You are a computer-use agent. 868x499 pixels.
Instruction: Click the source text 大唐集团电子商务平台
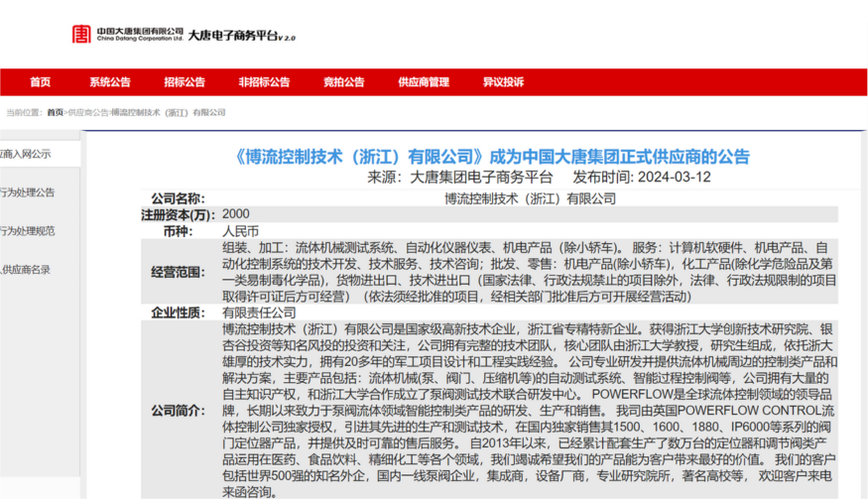click(x=481, y=178)
